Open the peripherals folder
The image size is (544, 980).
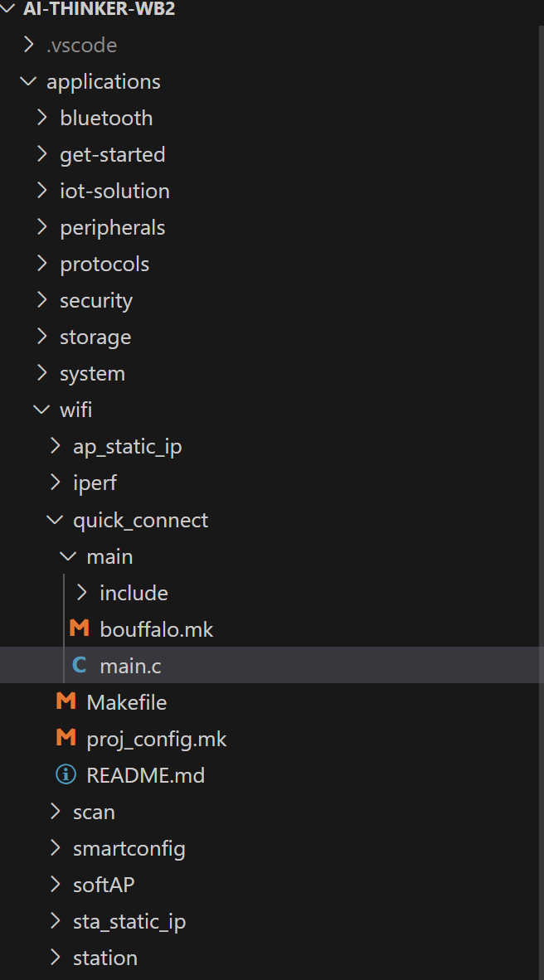[113, 227]
